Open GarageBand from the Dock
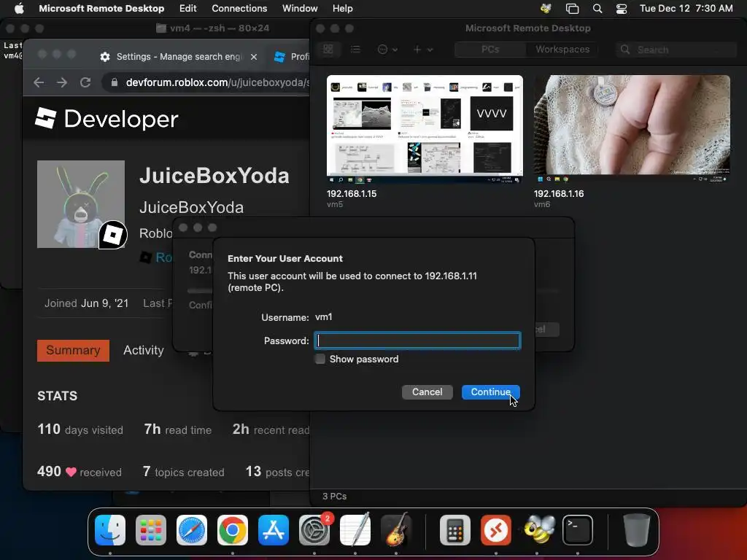The image size is (747, 560). pos(396,530)
